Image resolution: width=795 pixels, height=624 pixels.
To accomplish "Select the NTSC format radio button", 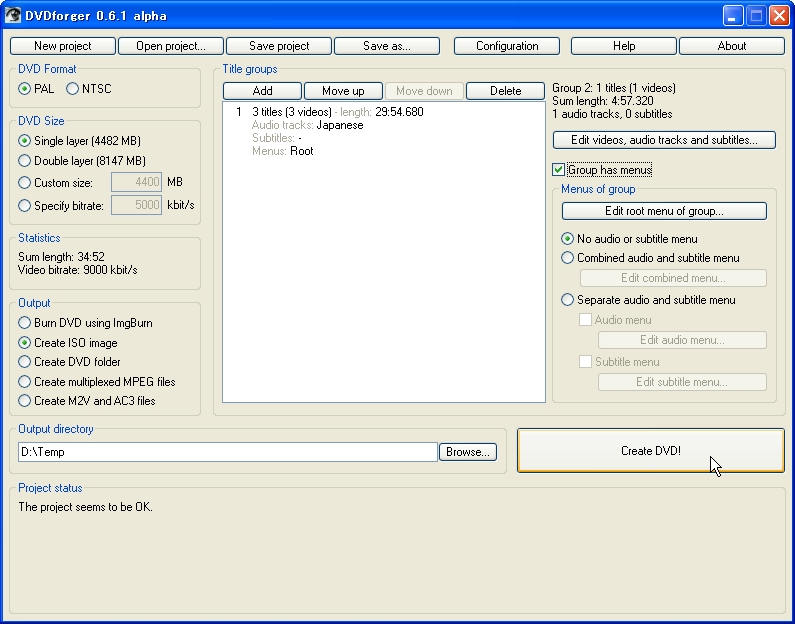I will point(73,89).
